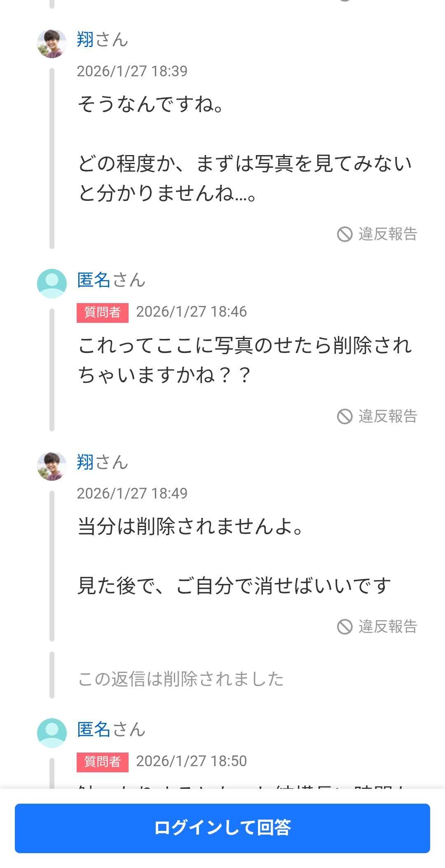Screen dimensions: 445x868
Task: Tap 翔's avatar on the 18:49 reply
Action: pyautogui.click(x=52, y=466)
